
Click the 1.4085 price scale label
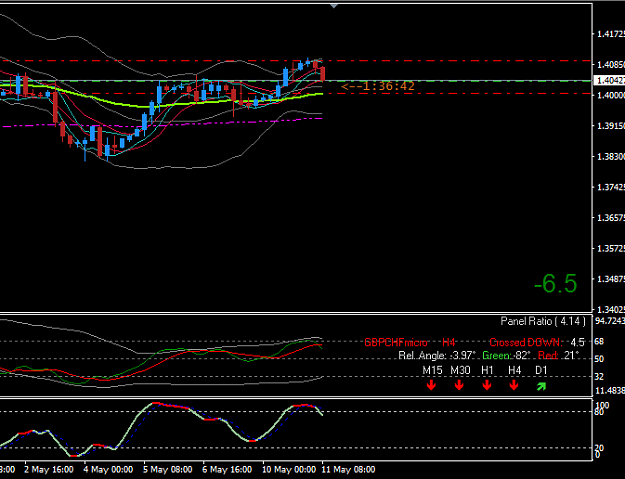coord(610,64)
